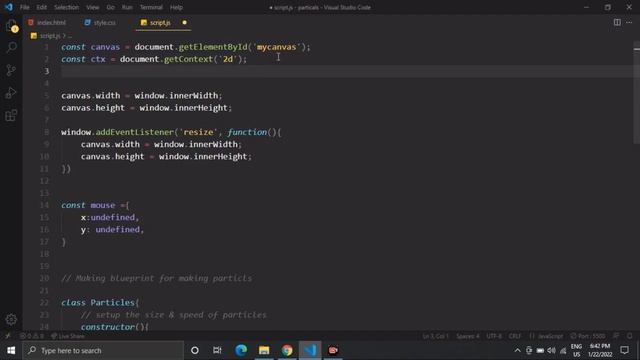Image resolution: width=640 pixels, height=360 pixels.
Task: Open File Explorer from taskbar
Action: click(264, 350)
